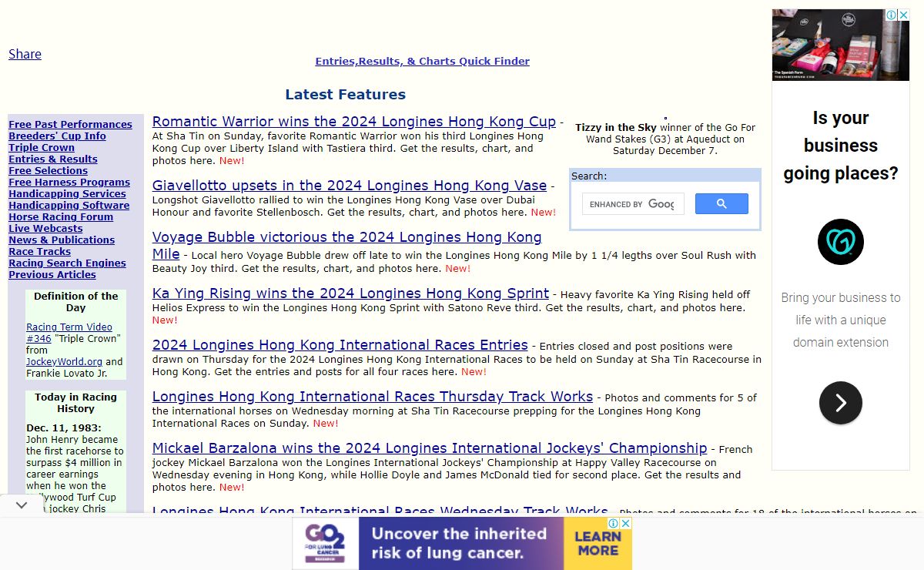Viewport: 924px width, 570px height.
Task: Open the Share link
Action: coord(25,54)
